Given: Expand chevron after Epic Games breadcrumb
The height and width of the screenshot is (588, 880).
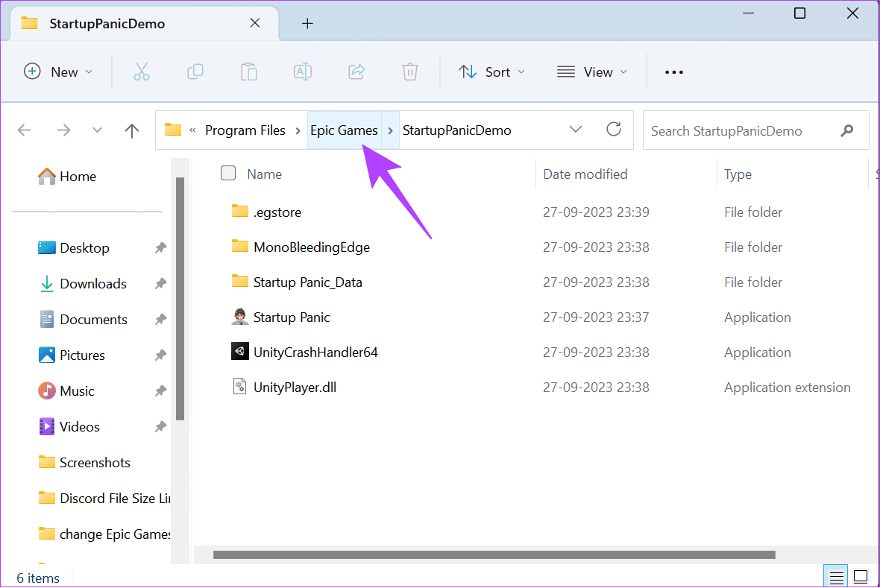Looking at the screenshot, I should point(391,130).
